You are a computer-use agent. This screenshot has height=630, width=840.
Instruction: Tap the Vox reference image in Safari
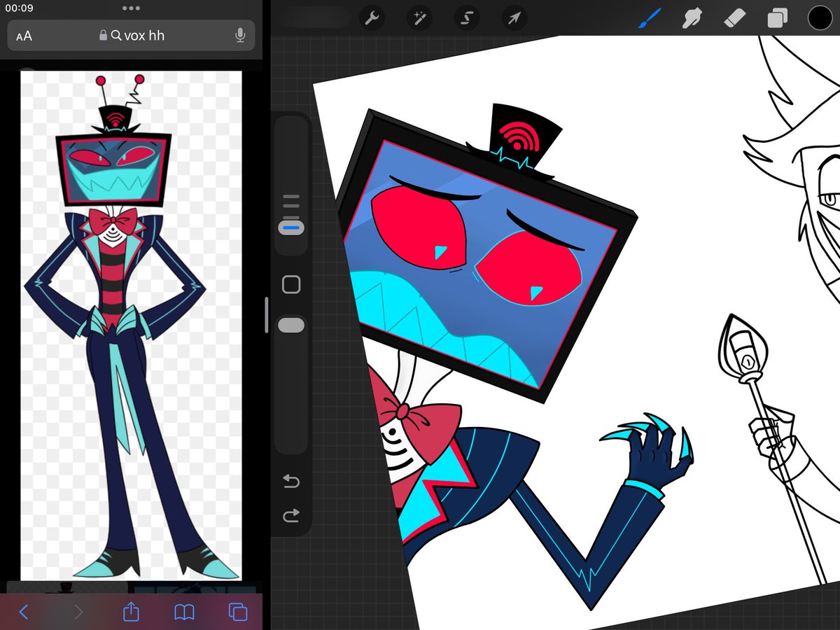pyautogui.click(x=131, y=325)
